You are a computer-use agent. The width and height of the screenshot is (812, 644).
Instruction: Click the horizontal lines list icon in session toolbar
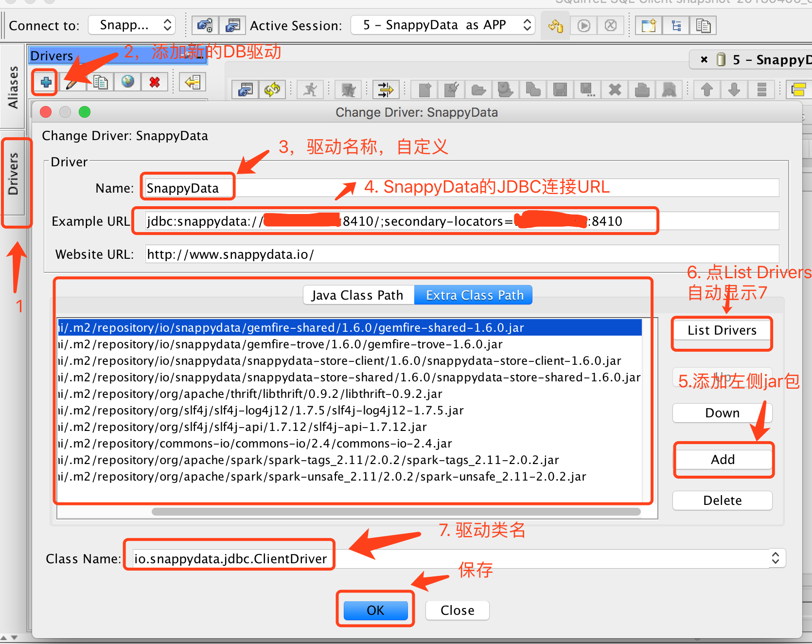(761, 89)
